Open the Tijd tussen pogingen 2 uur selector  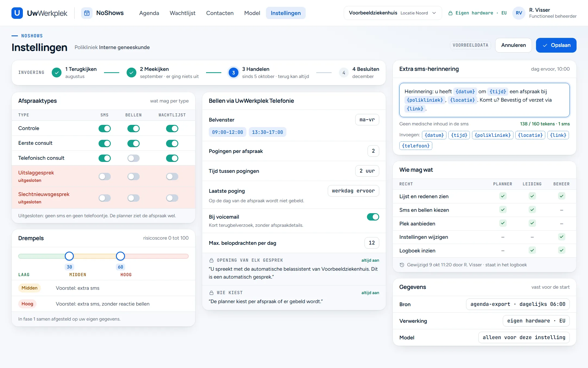(367, 171)
